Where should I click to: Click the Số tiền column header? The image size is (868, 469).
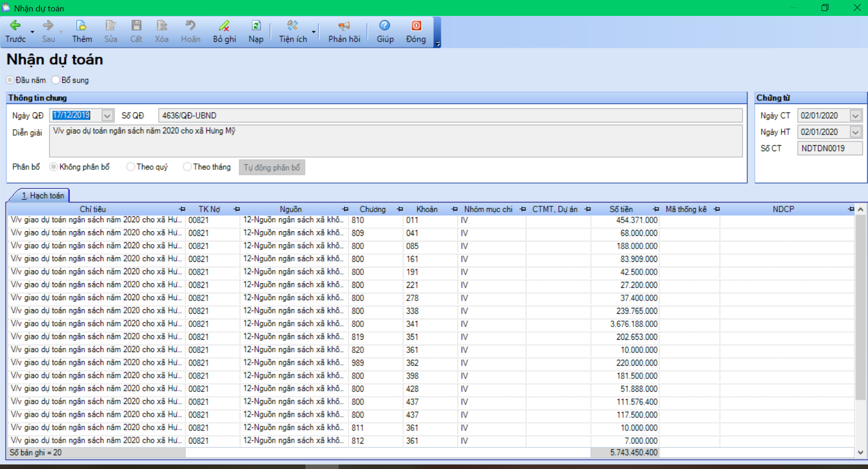[621, 209]
